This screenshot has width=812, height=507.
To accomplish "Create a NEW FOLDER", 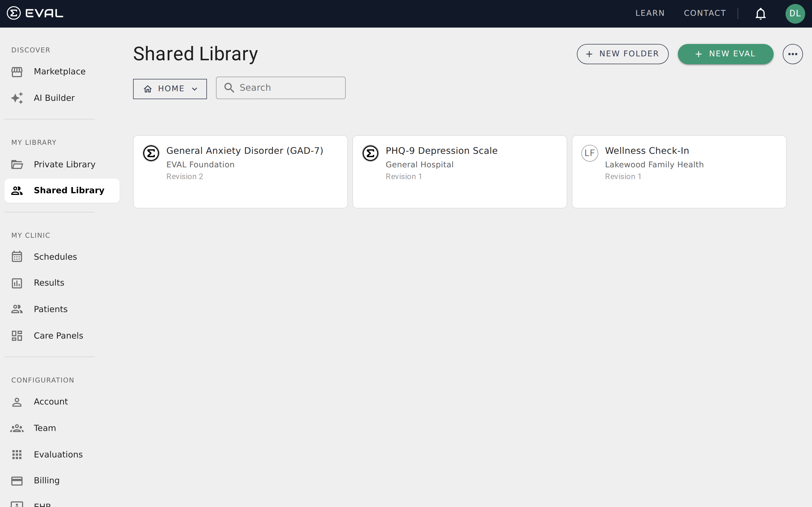I will [622, 54].
